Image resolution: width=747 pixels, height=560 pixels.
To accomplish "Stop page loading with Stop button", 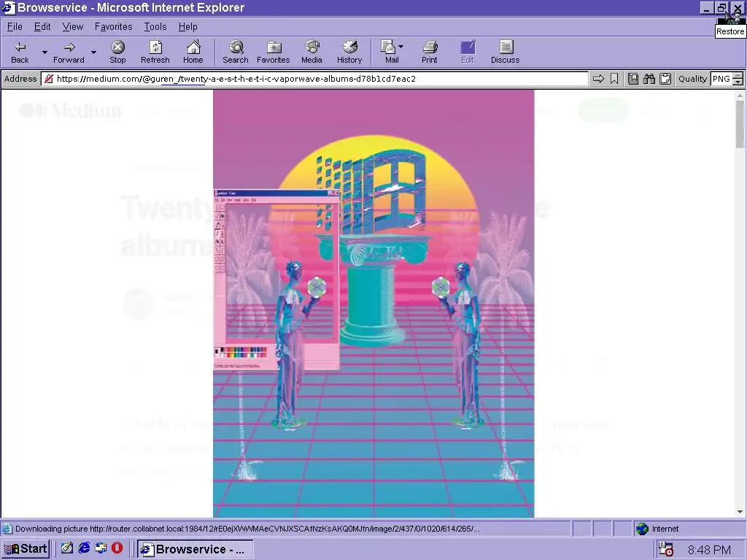I will pos(117,52).
